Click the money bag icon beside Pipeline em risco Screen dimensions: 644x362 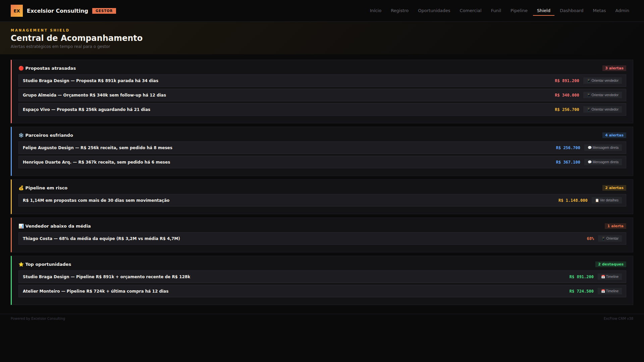click(x=21, y=188)
